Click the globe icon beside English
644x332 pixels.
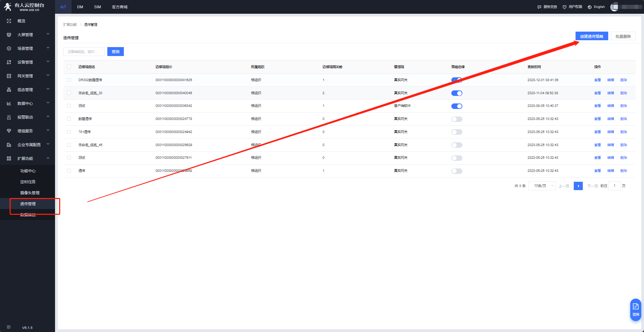590,7
